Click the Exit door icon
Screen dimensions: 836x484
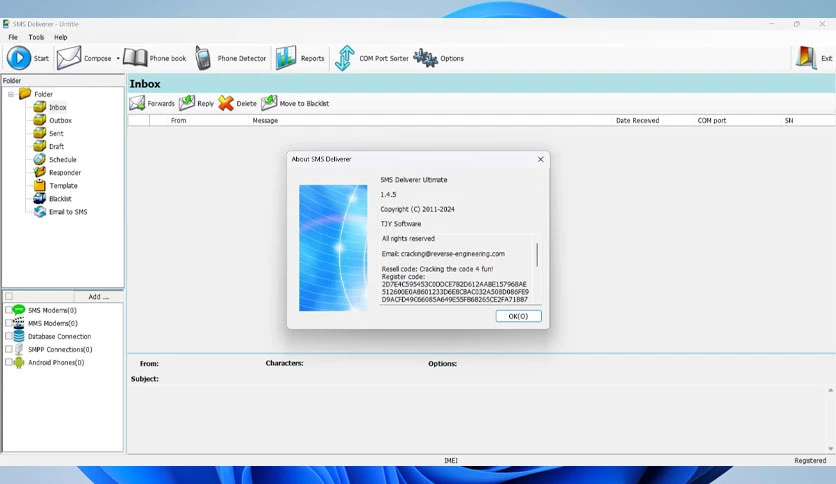tap(806, 58)
